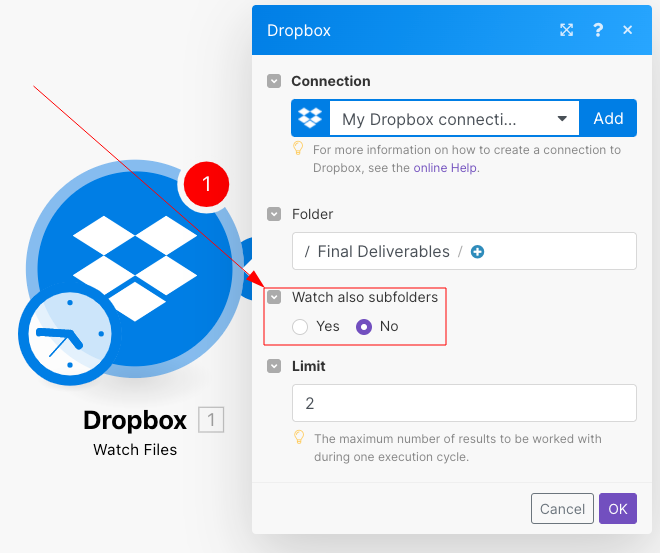Click the blue plus icon in Folder path

[x=477, y=252]
